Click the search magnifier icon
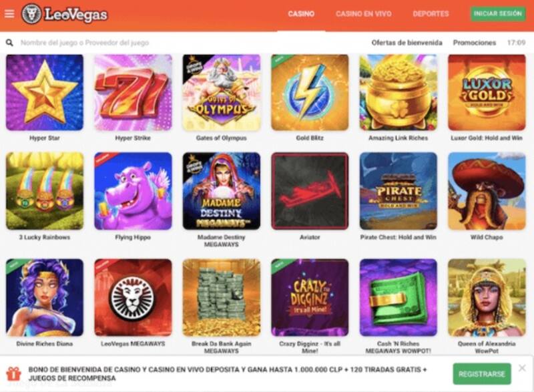Viewport: 534px width, 392px height. coord(9,43)
